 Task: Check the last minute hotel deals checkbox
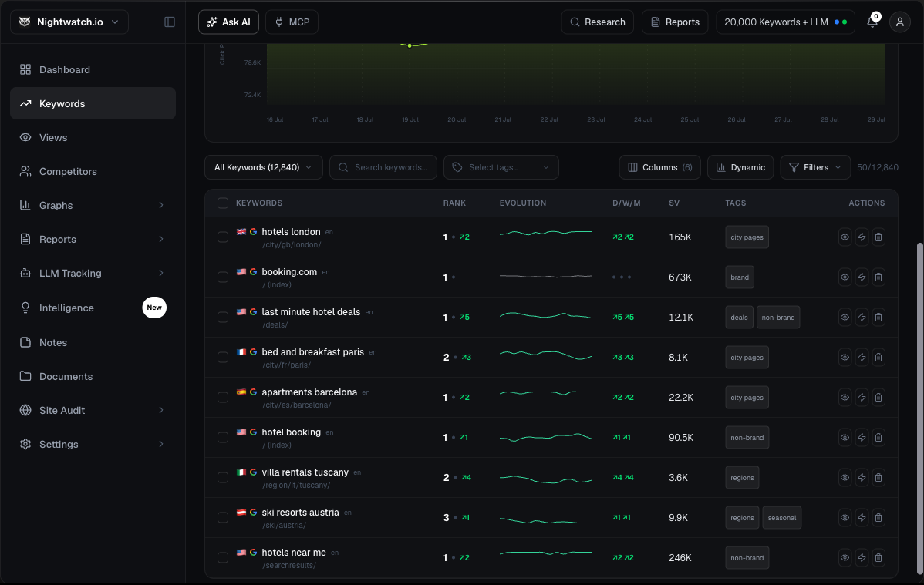coord(223,317)
